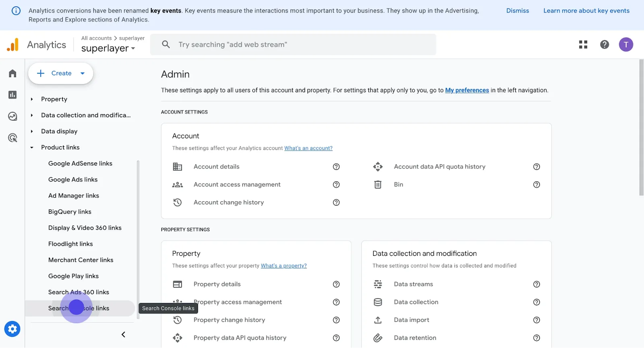The height and width of the screenshot is (348, 644).
Task: Select Ad Manager links
Action: [x=74, y=196]
